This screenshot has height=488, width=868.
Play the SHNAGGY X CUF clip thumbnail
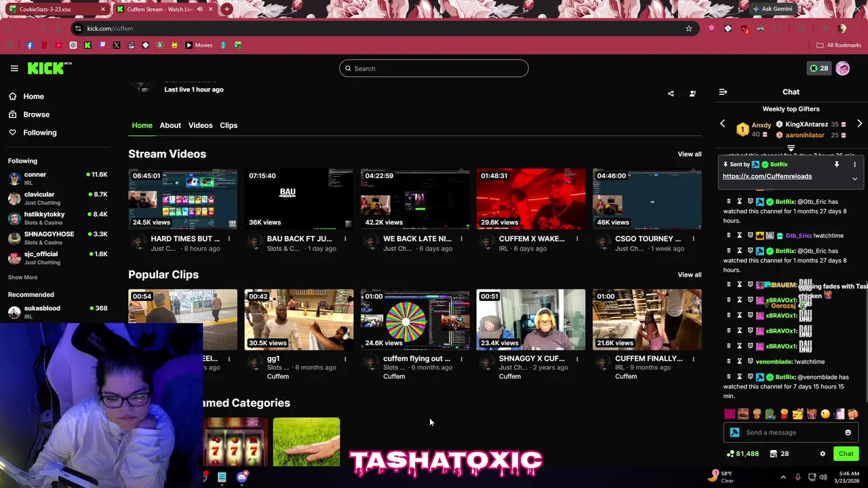pos(531,320)
